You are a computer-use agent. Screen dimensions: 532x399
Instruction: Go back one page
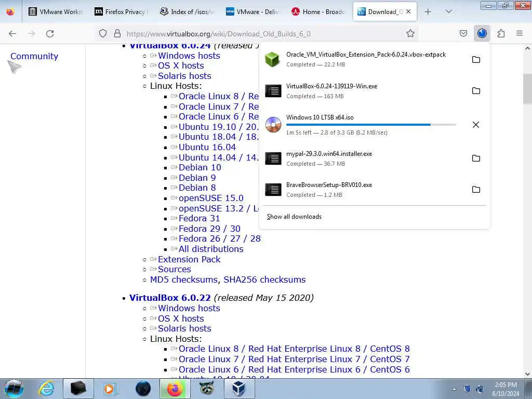point(12,33)
